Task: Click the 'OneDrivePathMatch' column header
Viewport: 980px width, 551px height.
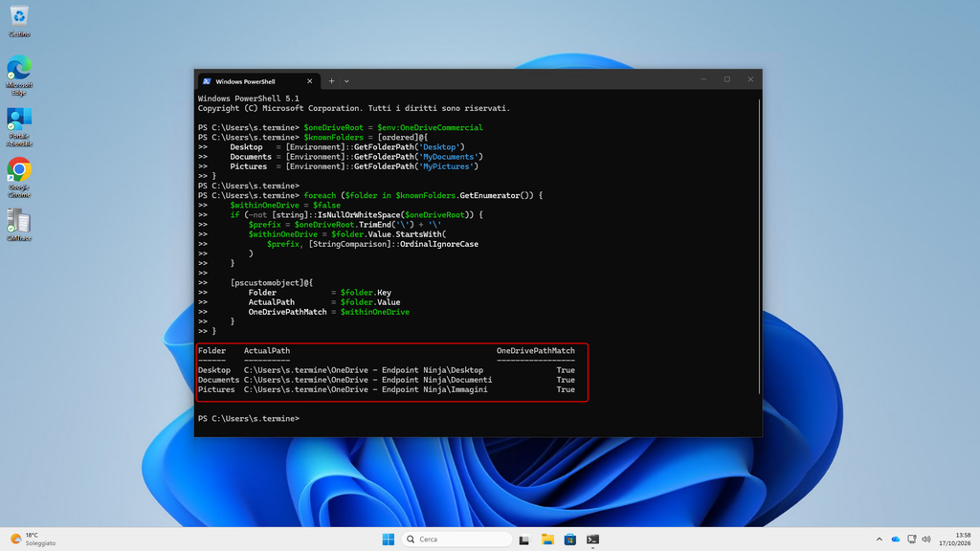Action: (x=536, y=351)
